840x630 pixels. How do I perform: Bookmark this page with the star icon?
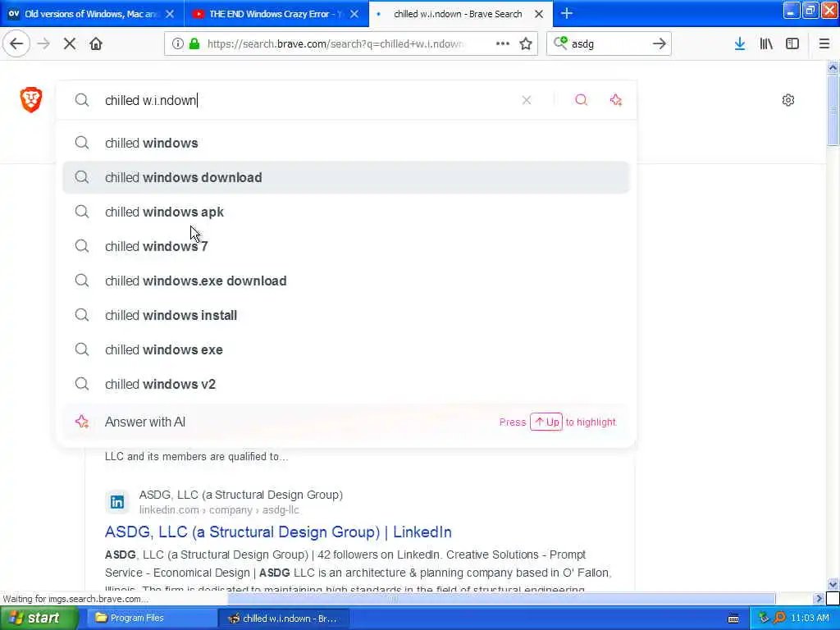tap(526, 44)
